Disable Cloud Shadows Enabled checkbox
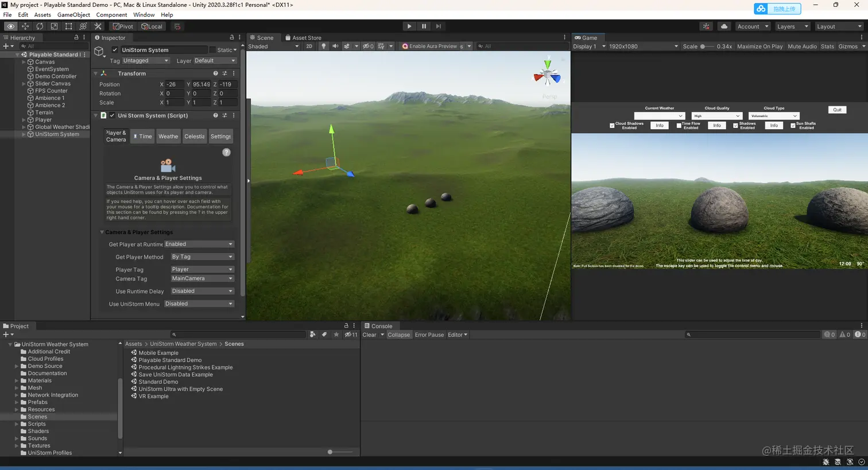 coord(611,126)
